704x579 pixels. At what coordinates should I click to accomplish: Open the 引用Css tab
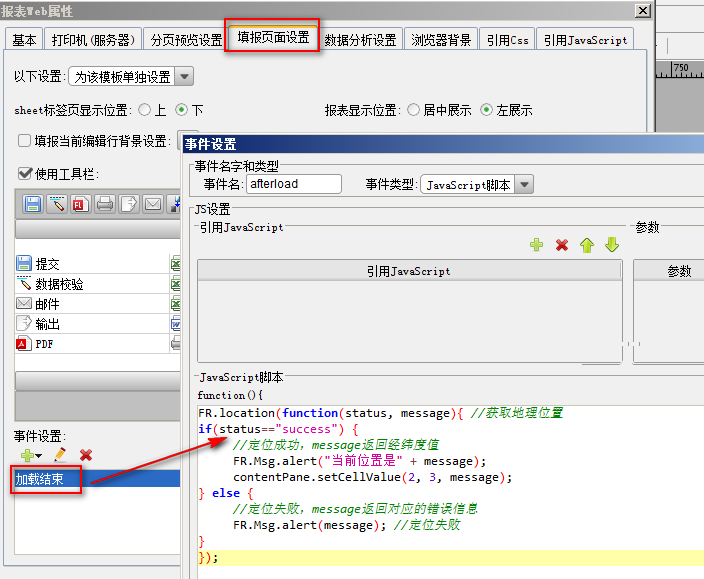507,40
